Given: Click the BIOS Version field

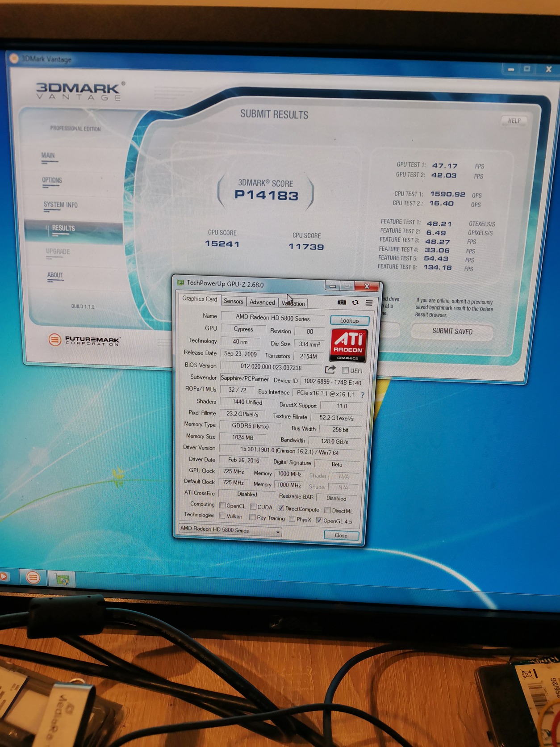Looking at the screenshot, I should tap(271, 367).
